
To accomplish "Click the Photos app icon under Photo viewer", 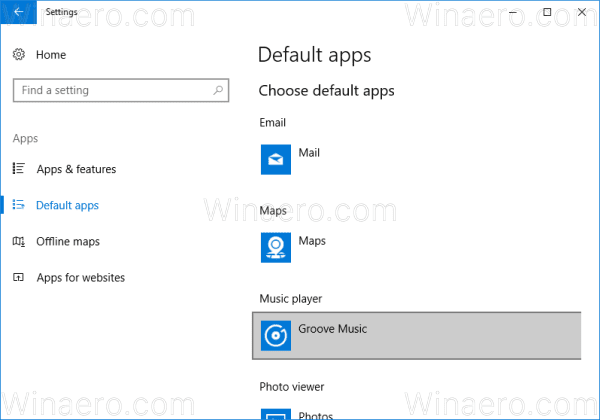I will coord(276,414).
